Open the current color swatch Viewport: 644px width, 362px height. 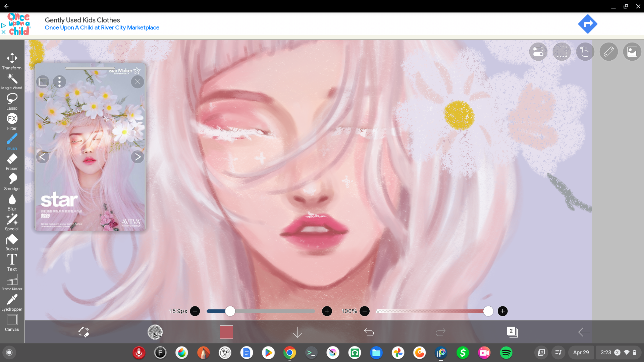point(226,332)
